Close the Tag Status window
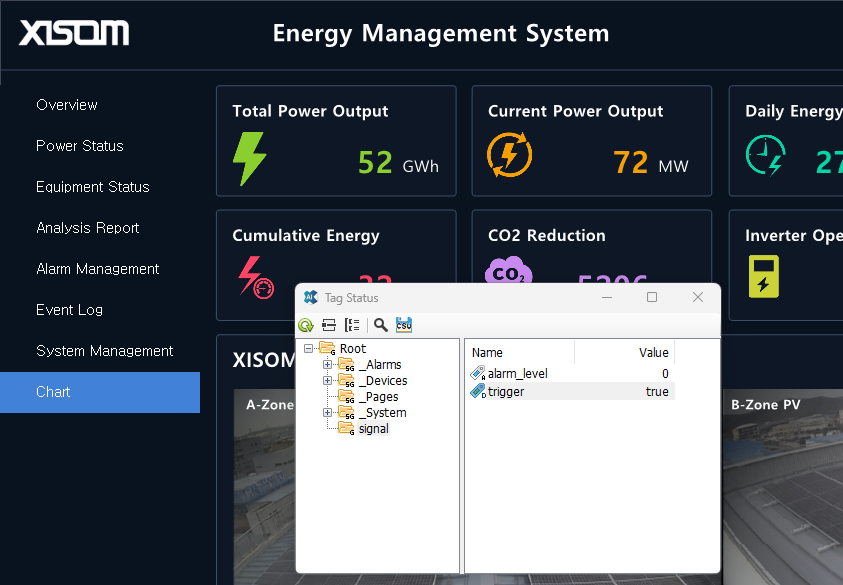 tap(698, 297)
